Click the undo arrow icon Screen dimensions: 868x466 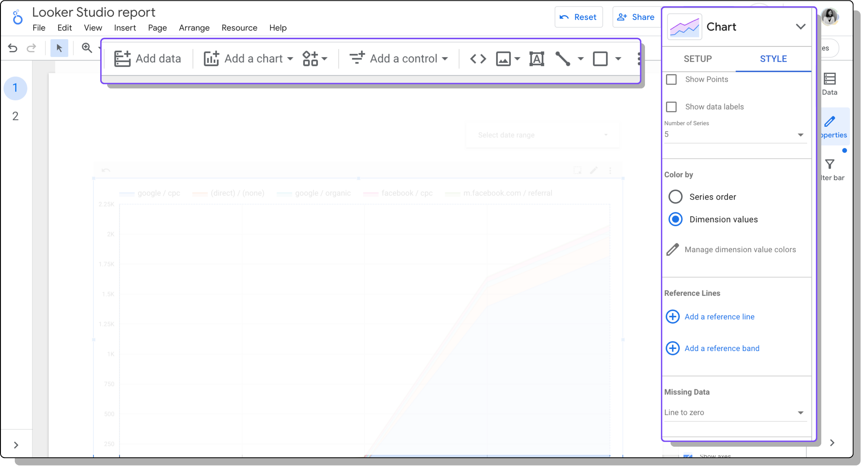[12, 48]
